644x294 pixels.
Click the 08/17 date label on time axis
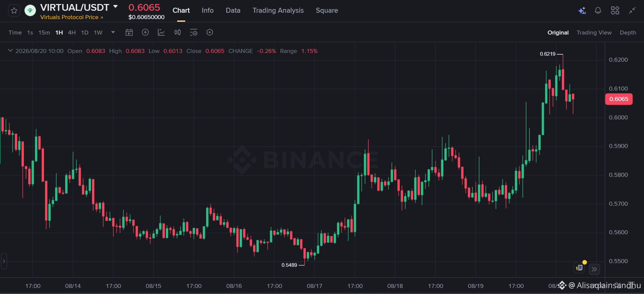314,286
